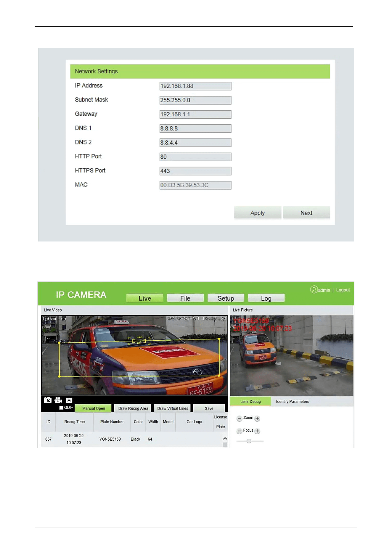Click the Car Logo column header
This screenshot has width=392, height=554.
pos(195,422)
